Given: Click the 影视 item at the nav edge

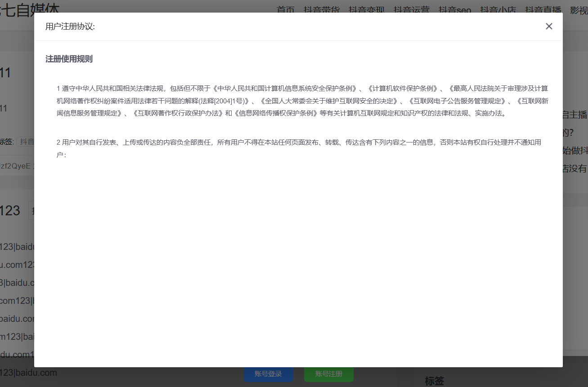Looking at the screenshot, I should [x=579, y=10].
